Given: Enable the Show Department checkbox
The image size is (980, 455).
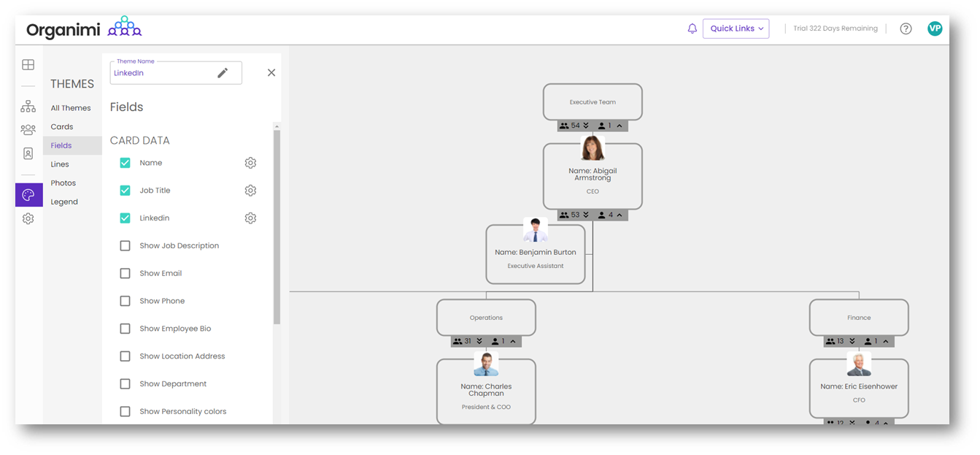Looking at the screenshot, I should 125,384.
